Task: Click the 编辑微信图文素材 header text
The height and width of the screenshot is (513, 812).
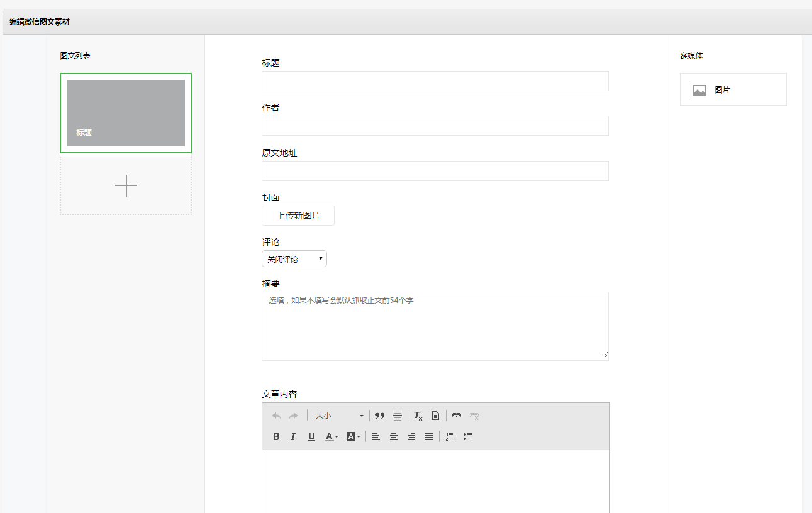Action: 40,22
